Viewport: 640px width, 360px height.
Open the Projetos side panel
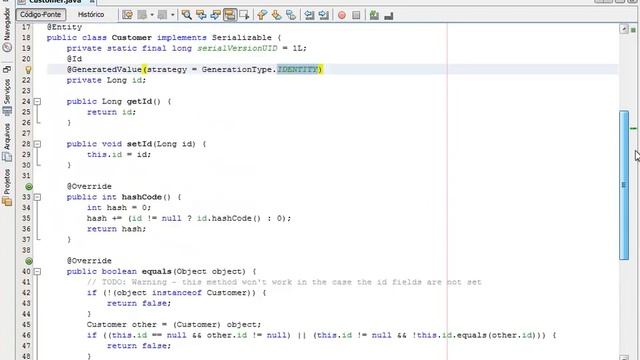[7, 187]
